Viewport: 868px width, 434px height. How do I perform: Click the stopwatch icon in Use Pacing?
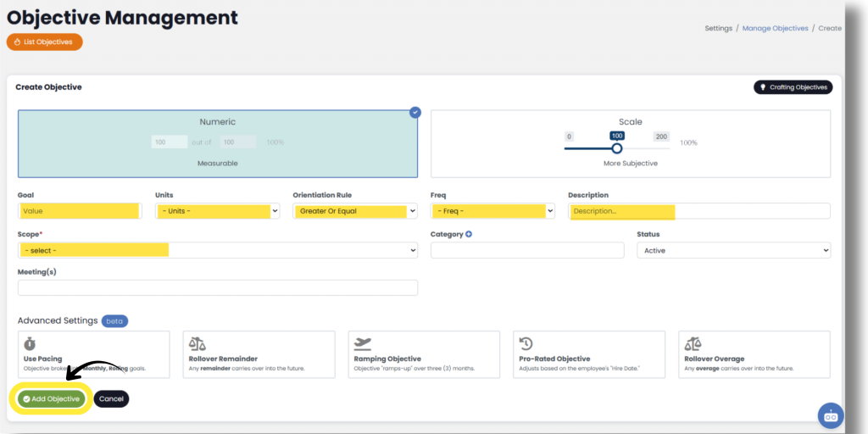point(30,343)
